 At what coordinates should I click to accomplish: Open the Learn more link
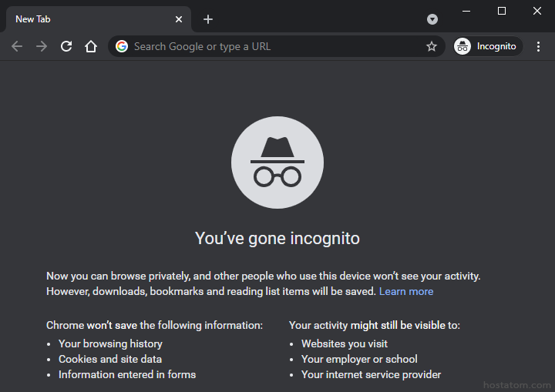406,291
